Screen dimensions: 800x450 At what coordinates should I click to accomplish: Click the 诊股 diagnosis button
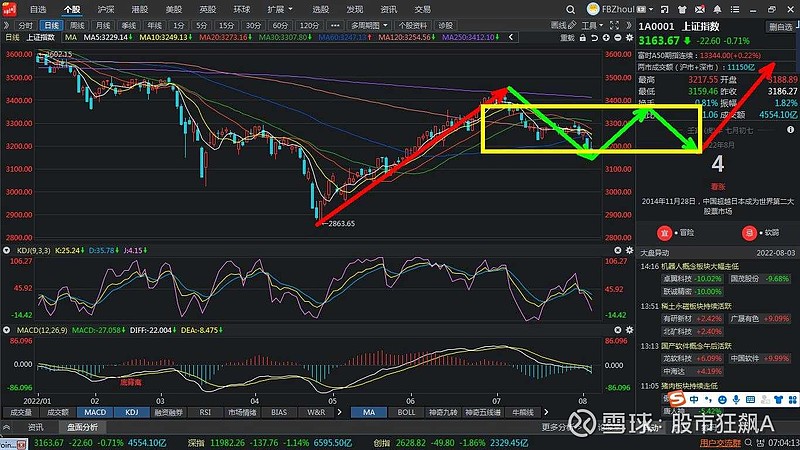[445, 25]
